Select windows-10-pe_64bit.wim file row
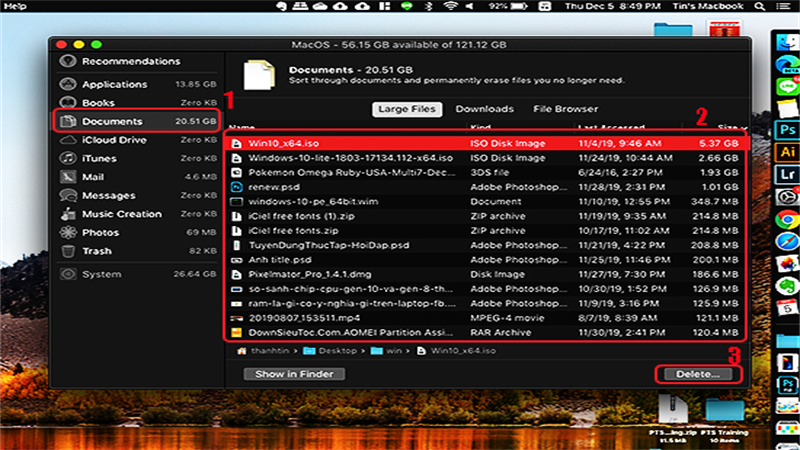The width and height of the screenshot is (800, 450). (485, 202)
